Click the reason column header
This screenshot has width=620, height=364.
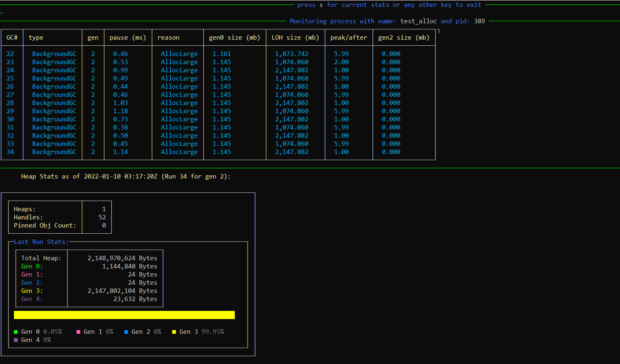click(168, 38)
